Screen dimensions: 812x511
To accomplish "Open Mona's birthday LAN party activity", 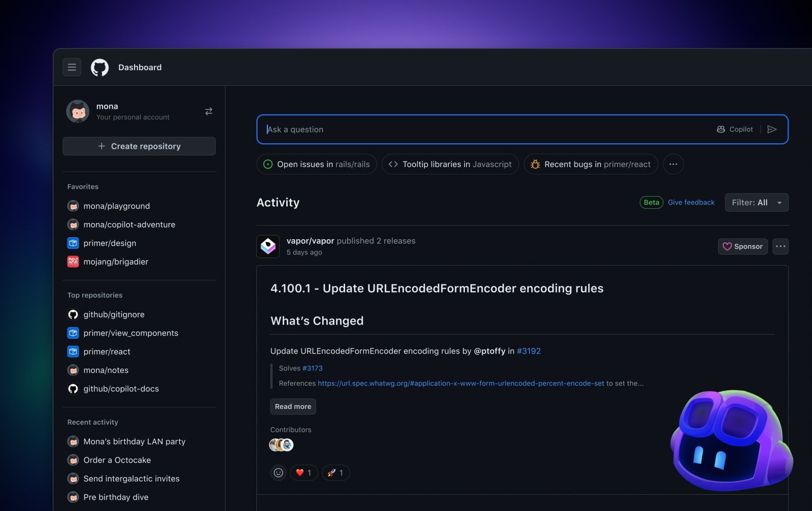I will tap(134, 441).
